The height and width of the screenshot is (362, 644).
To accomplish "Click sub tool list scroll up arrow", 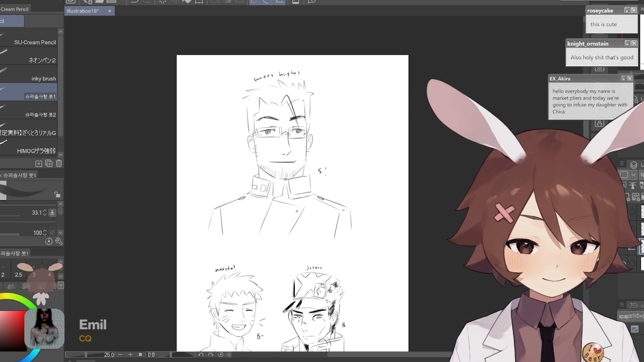I will coord(60,32).
